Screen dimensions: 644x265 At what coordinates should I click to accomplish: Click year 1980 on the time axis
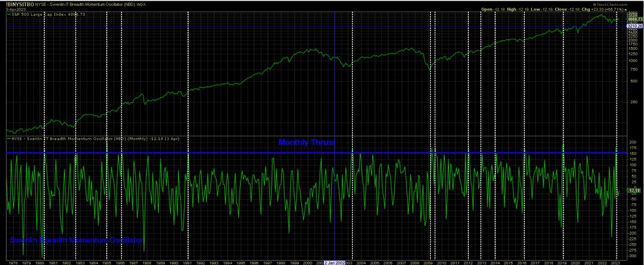[x=39, y=262]
